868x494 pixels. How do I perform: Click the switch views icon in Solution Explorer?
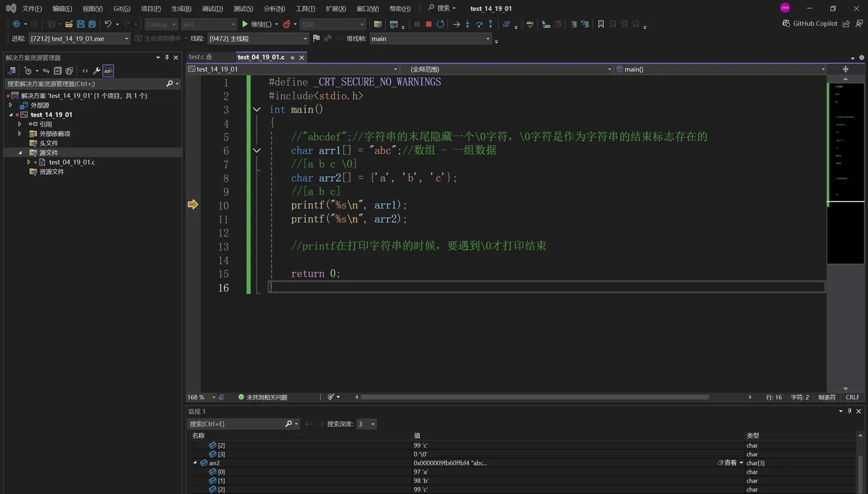point(11,71)
